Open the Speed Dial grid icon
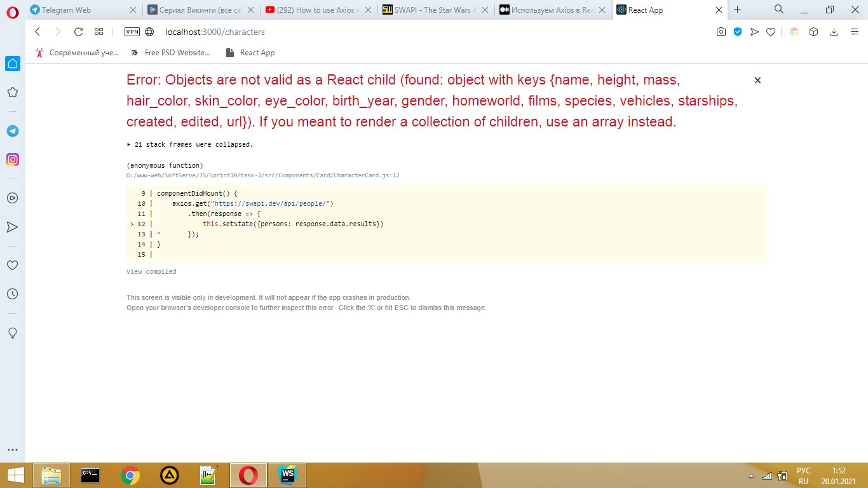868x488 pixels. pyautogui.click(x=98, y=32)
